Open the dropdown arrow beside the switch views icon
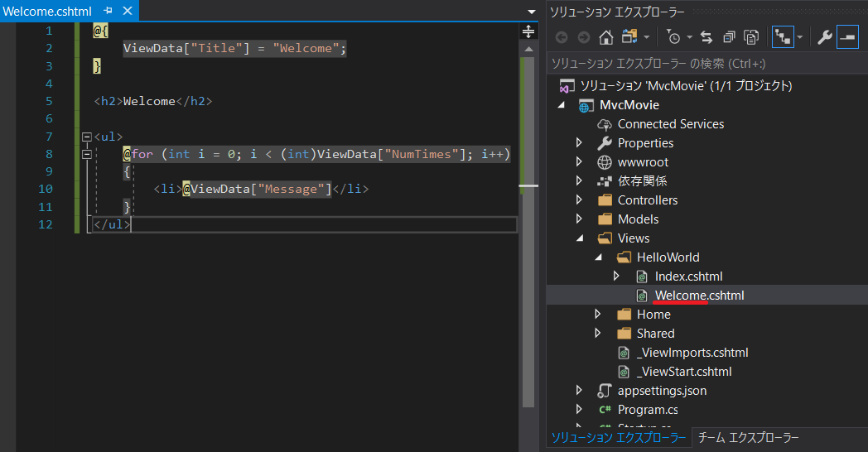 click(x=647, y=37)
